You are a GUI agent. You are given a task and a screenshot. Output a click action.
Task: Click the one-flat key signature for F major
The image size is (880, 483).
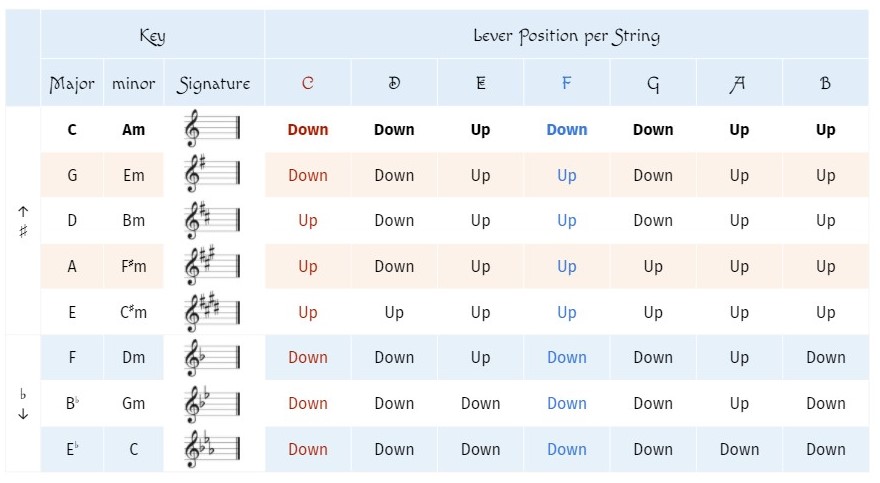coord(212,357)
